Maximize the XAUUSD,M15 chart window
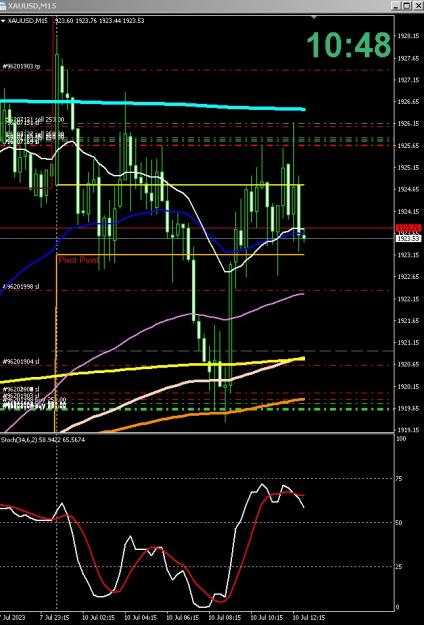Image resolution: width=424 pixels, height=625 pixels. click(x=406, y=5)
